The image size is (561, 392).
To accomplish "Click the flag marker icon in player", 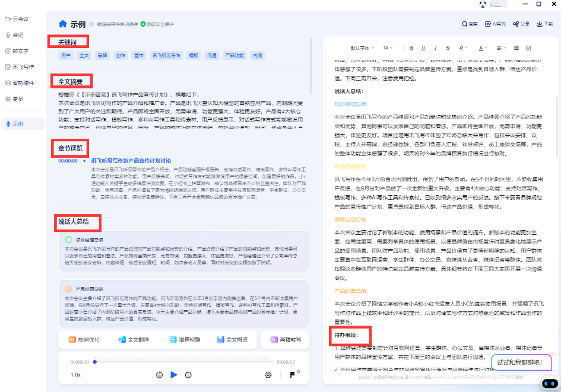I will coord(292,374).
